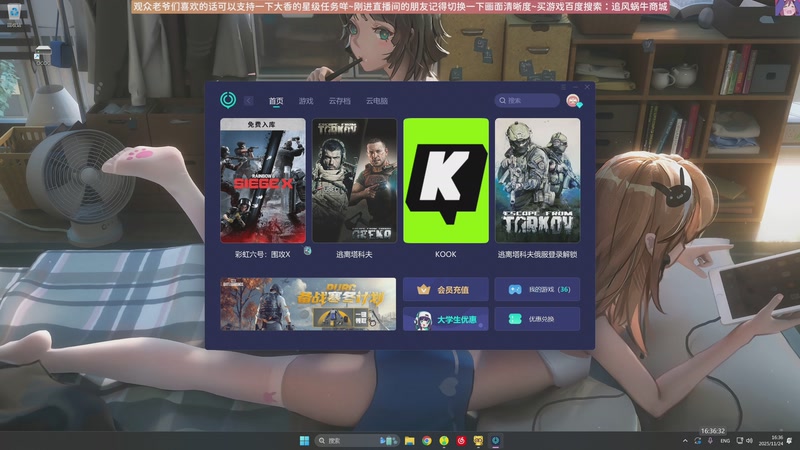Open the Rainbow Six Siege X cover

coord(263,181)
